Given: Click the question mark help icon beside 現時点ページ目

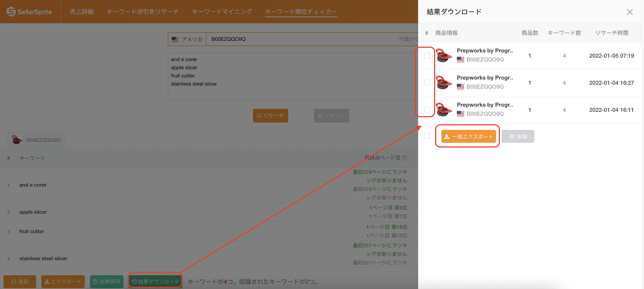Looking at the screenshot, I should (404, 158).
